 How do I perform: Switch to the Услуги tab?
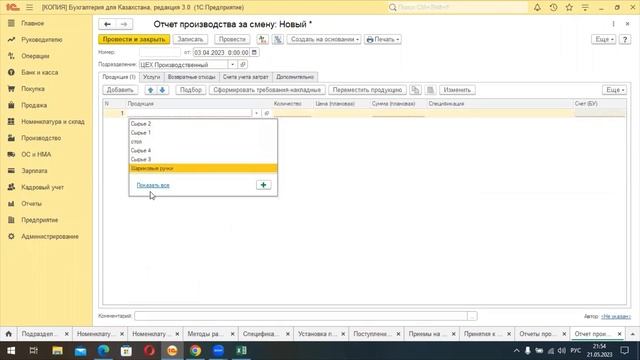(151, 77)
